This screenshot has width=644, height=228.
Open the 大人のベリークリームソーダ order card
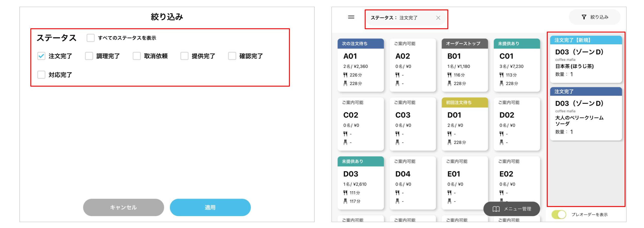[586, 114]
